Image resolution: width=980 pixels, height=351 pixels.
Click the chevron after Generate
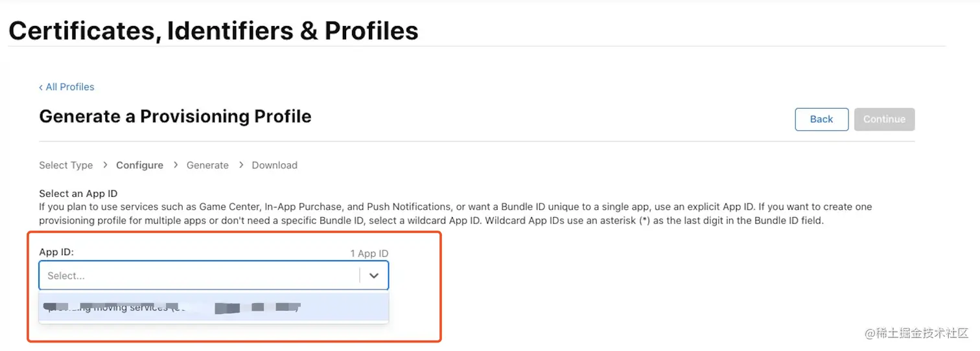(x=241, y=165)
